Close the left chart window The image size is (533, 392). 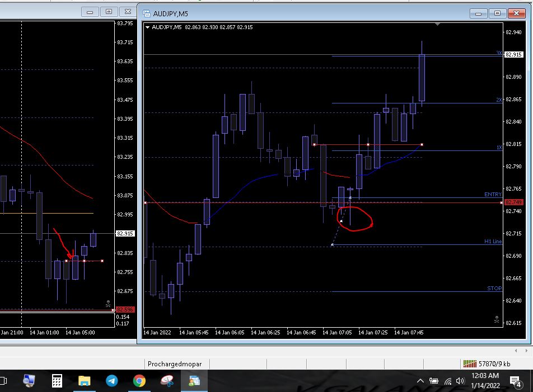(128, 12)
